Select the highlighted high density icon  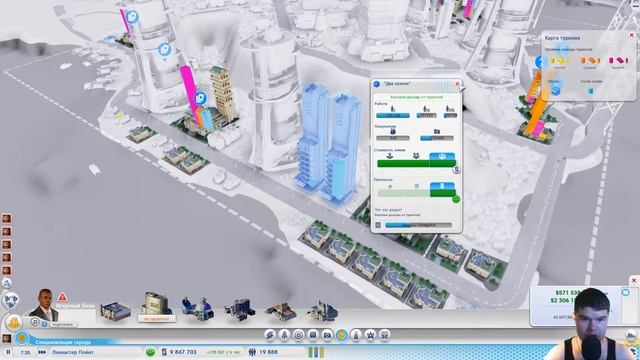[x=442, y=186]
